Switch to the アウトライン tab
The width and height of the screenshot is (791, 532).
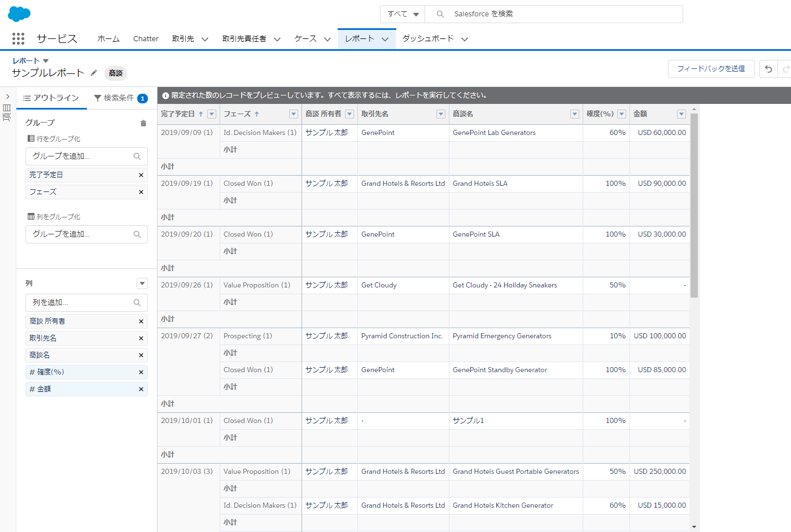[51, 98]
